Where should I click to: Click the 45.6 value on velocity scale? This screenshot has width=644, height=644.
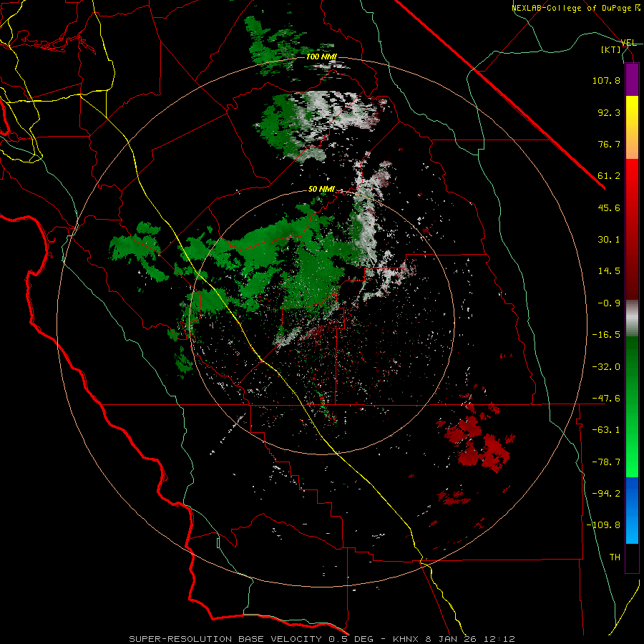pyautogui.click(x=609, y=208)
